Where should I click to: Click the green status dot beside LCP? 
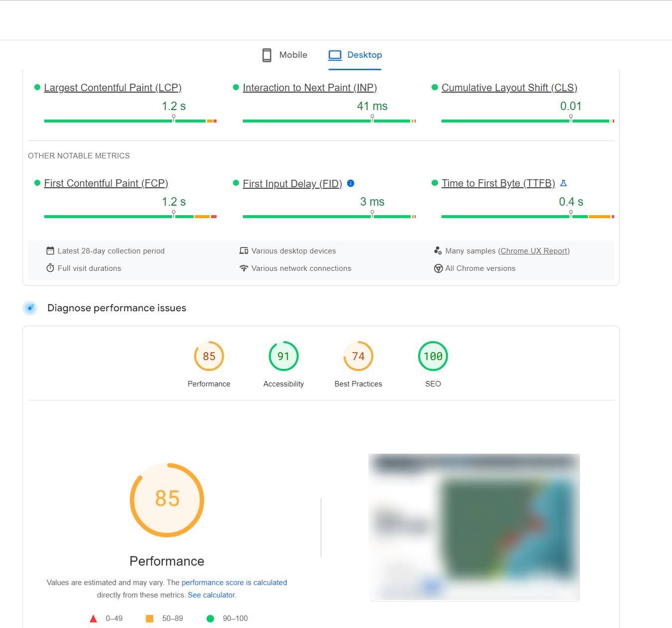pos(37,87)
